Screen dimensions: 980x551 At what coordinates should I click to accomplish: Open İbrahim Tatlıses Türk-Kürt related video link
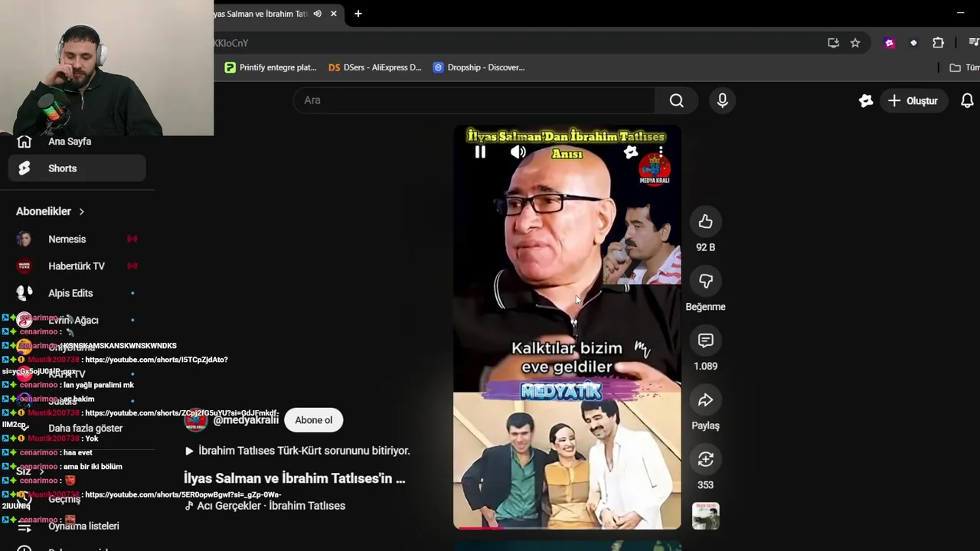(297, 451)
